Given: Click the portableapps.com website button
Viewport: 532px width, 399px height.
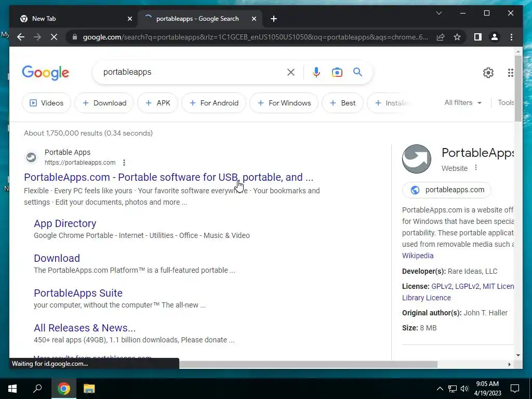Looking at the screenshot, I should [x=446, y=190].
